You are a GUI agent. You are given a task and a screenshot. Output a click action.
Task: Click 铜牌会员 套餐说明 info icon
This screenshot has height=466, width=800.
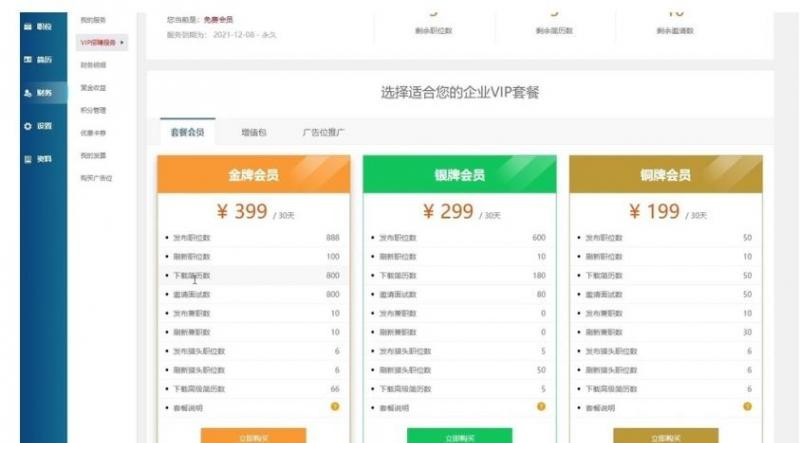click(747, 406)
